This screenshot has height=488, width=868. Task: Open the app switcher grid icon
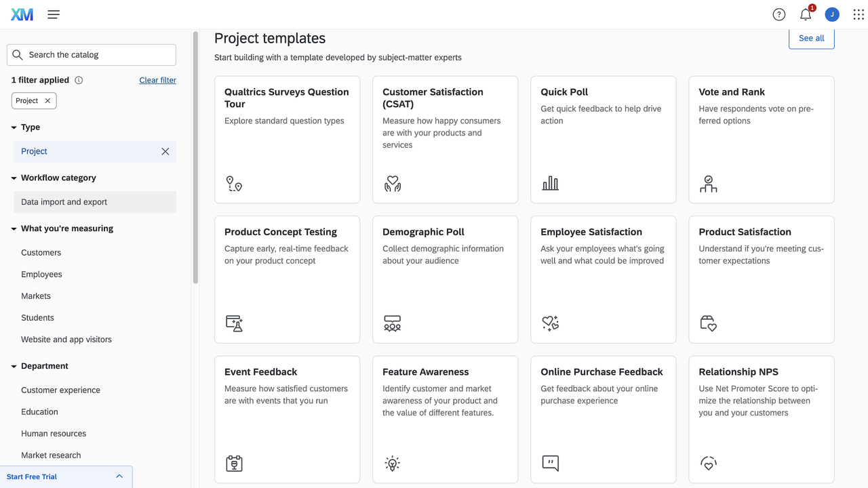pyautogui.click(x=859, y=14)
